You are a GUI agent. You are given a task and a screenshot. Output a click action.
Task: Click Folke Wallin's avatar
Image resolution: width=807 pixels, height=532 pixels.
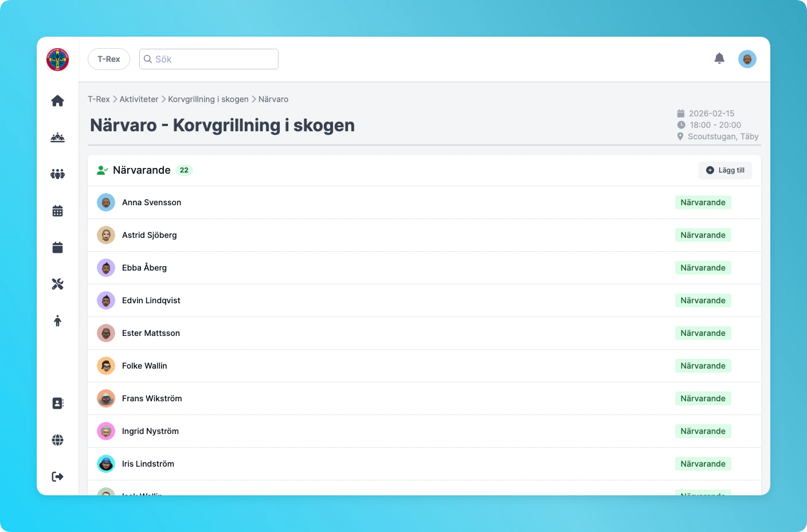point(106,366)
